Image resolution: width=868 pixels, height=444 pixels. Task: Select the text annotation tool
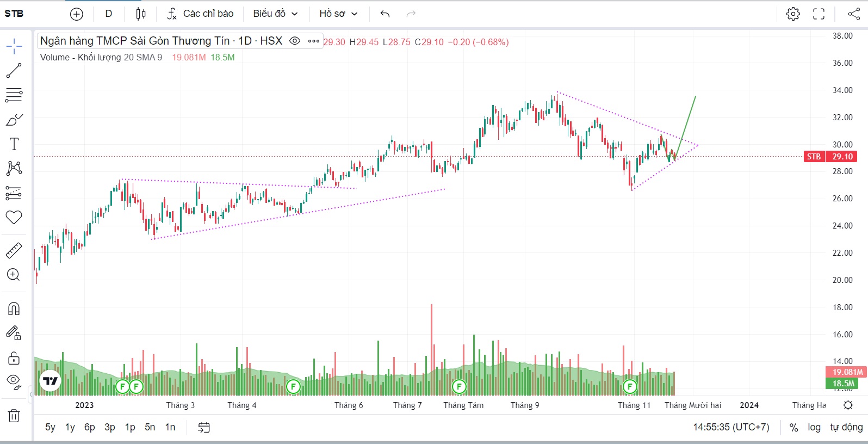[14, 144]
